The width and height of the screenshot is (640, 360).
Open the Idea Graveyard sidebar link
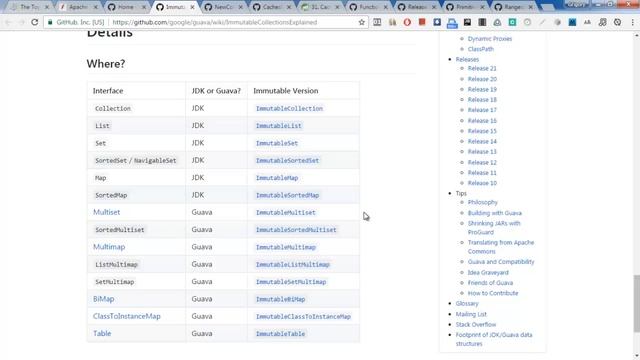click(x=488, y=273)
